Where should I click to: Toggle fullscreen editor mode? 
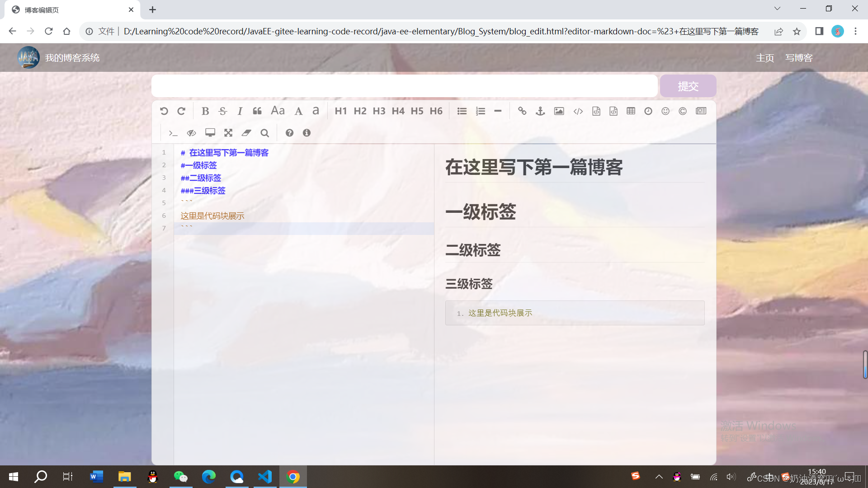(x=228, y=133)
